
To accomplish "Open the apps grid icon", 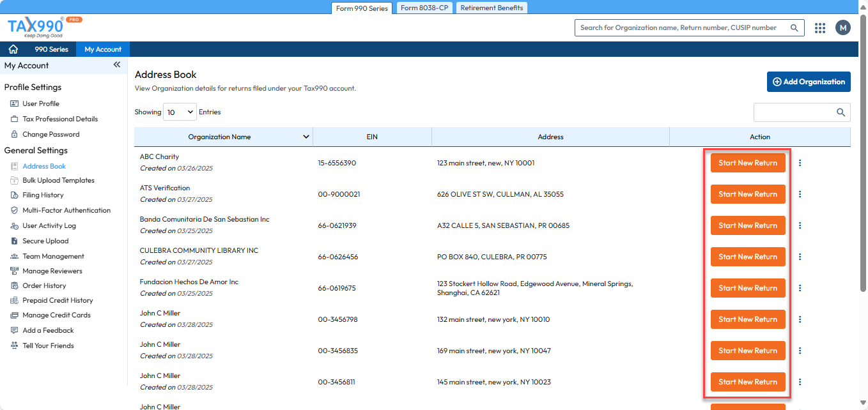I will point(820,27).
